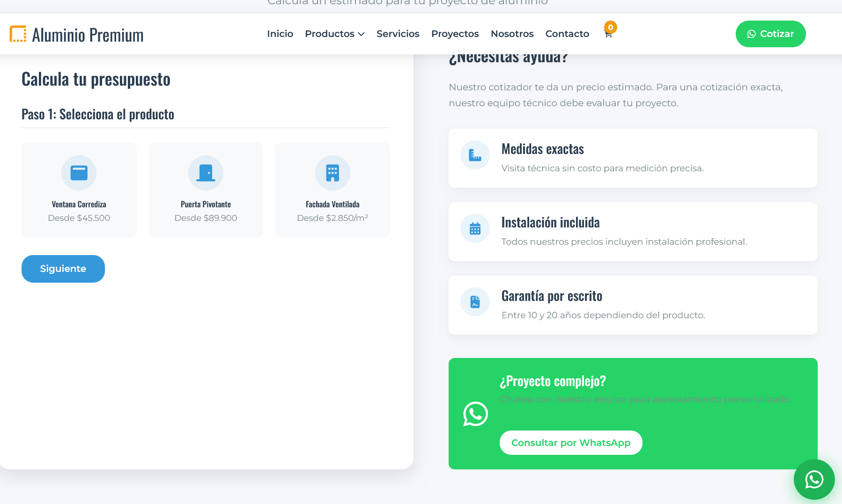Open the shopping cart icon

608,34
